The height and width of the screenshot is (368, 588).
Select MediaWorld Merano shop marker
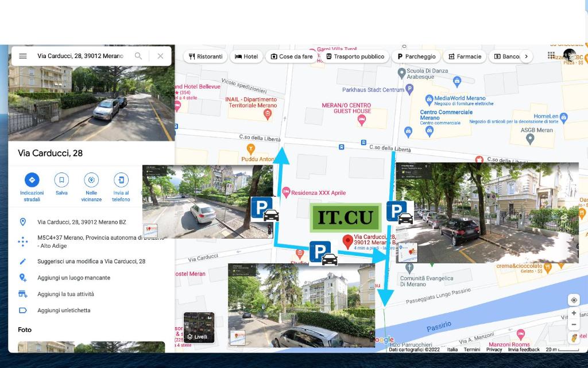(429, 100)
